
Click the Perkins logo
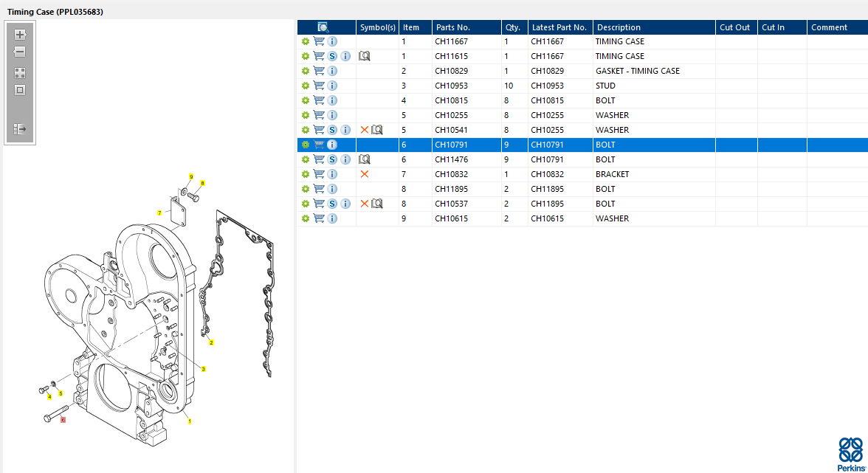pos(852,455)
